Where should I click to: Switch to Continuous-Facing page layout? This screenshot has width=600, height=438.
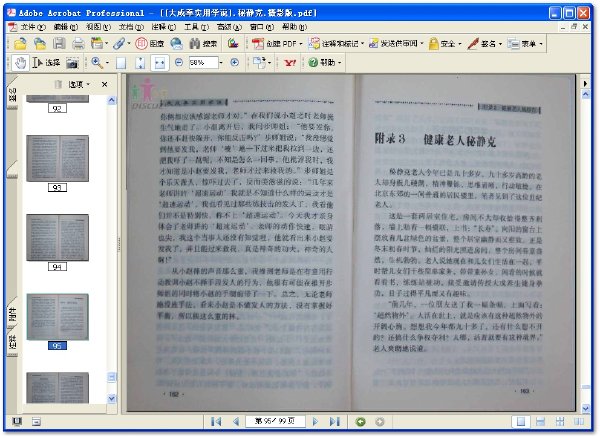pyautogui.click(x=560, y=422)
